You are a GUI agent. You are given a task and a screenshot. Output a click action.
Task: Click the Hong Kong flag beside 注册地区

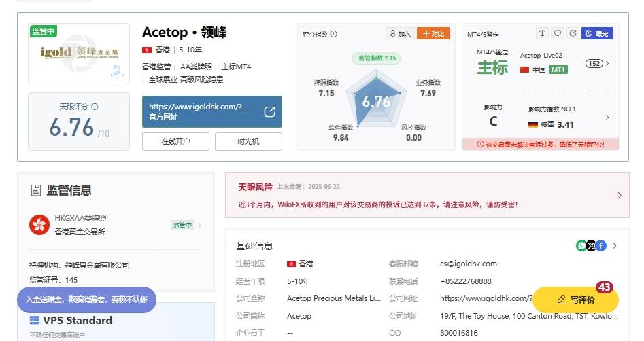click(x=292, y=264)
